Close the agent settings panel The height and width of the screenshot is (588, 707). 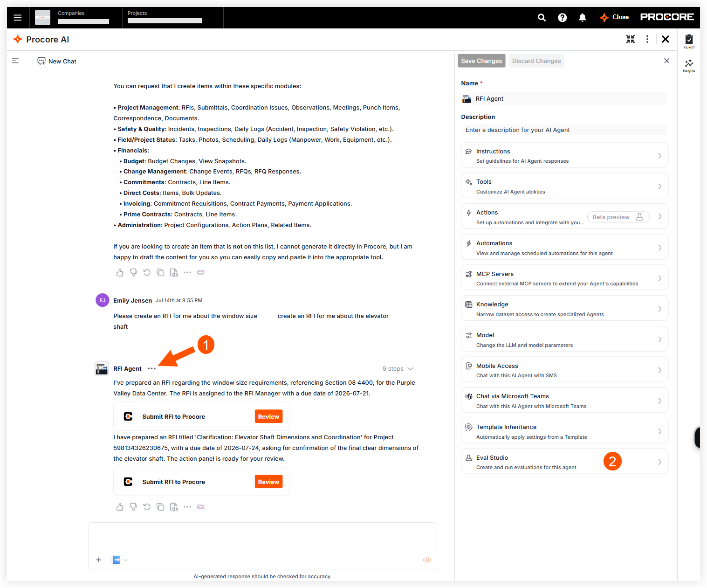pyautogui.click(x=666, y=61)
